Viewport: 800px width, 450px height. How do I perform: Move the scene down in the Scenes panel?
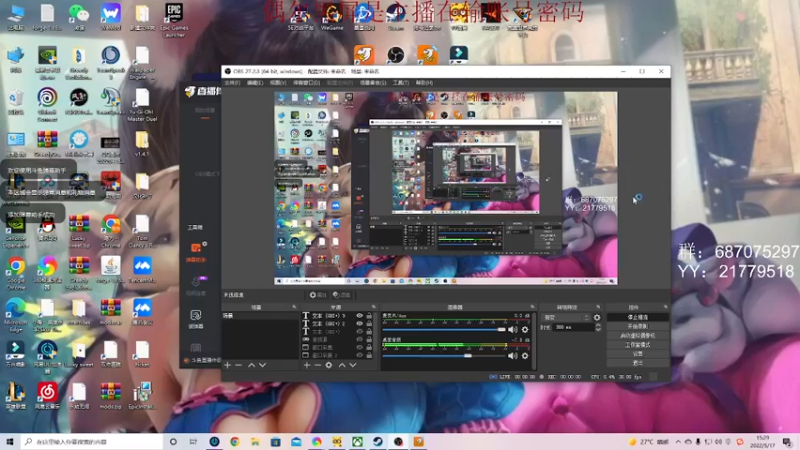pos(262,365)
